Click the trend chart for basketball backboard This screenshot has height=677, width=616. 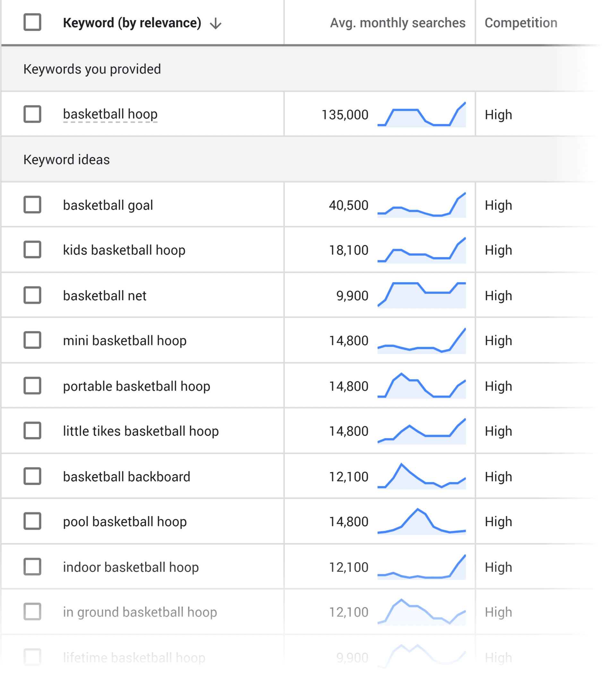point(422,476)
